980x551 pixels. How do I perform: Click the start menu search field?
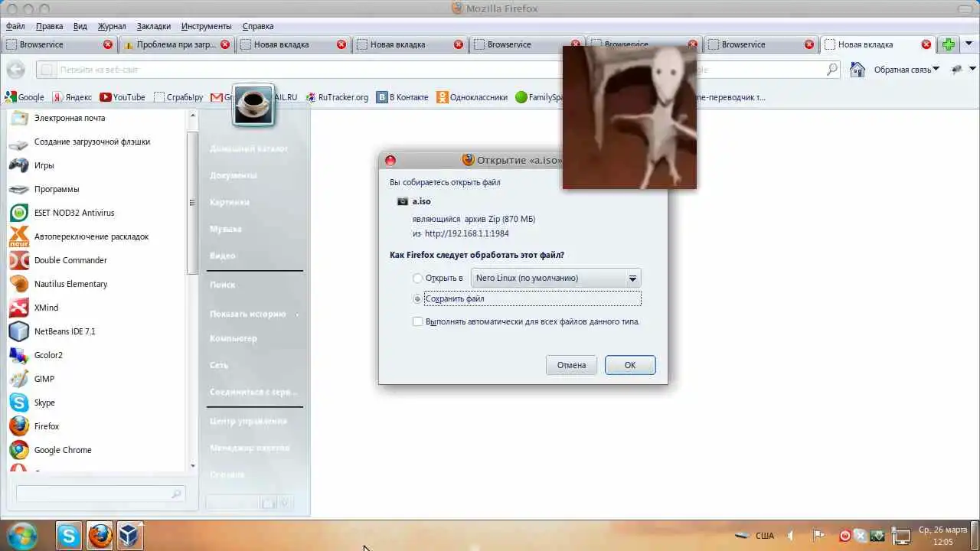(100, 494)
